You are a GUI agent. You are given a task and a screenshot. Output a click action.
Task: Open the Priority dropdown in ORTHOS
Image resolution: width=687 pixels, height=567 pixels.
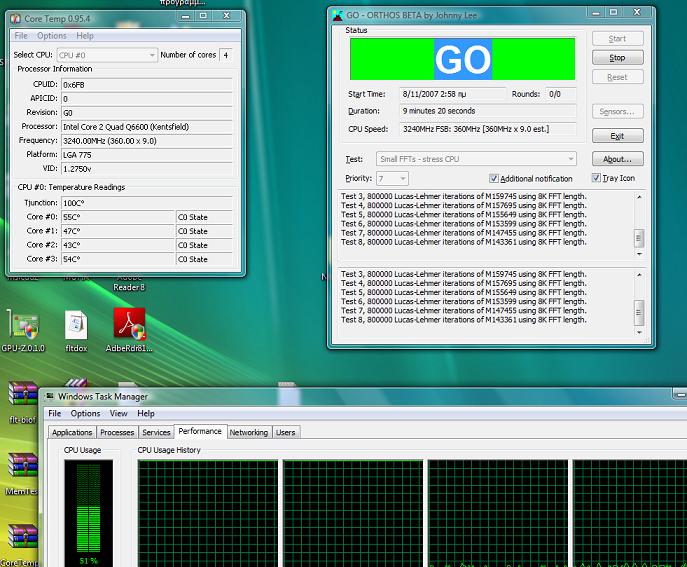click(393, 178)
